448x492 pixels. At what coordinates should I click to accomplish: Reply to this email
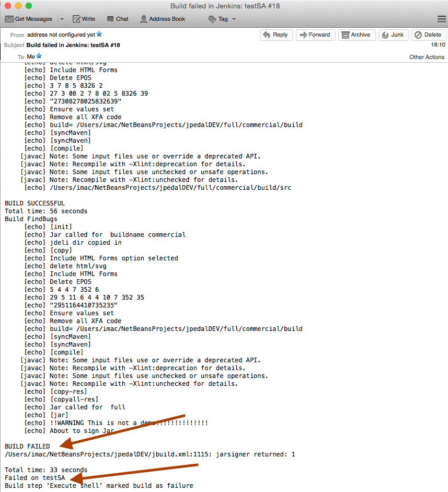click(x=275, y=35)
